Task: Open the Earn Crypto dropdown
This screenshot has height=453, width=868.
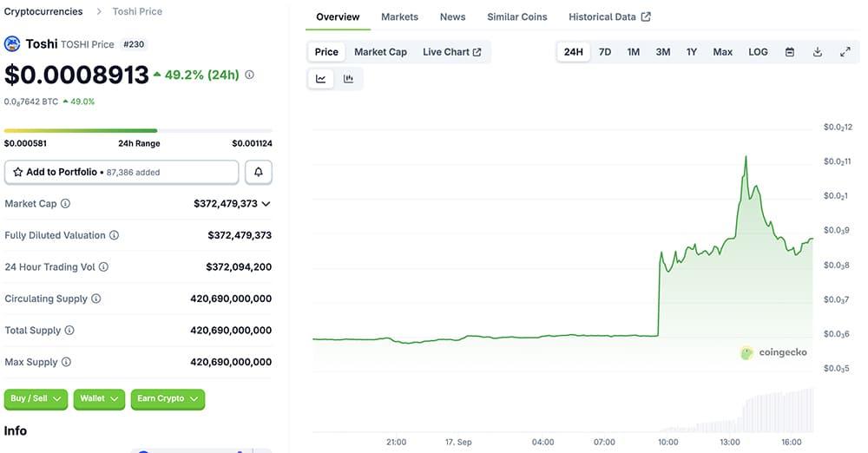Action: 168,399
